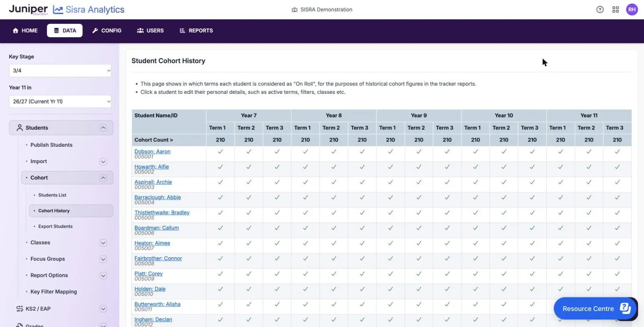Viewport: 644px width, 327px height.
Task: Go to the HOME tab
Action: coord(25,30)
